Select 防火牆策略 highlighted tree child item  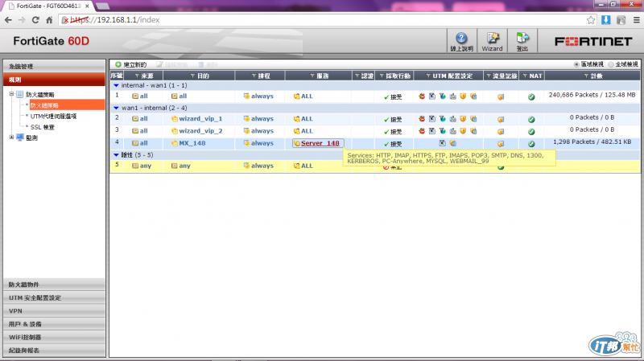(44, 105)
